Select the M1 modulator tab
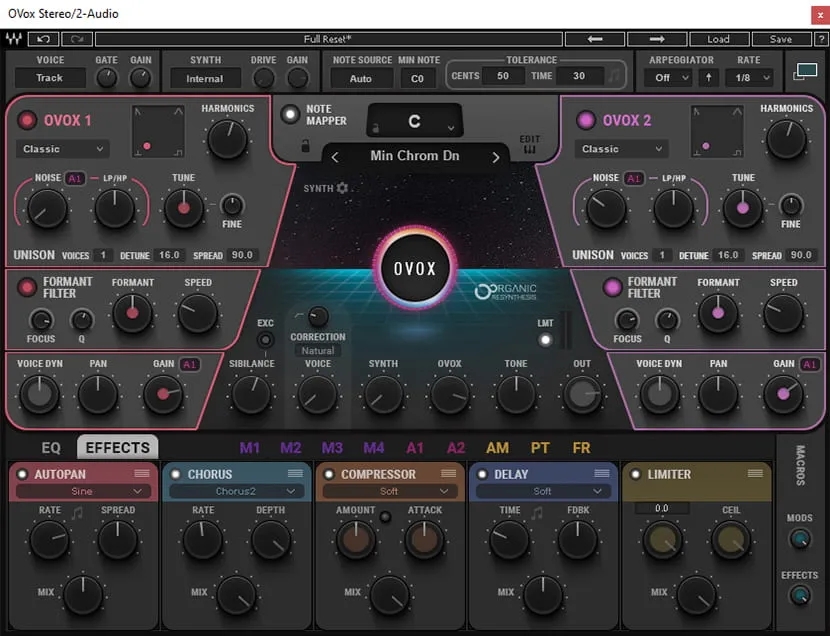830x636 pixels. tap(249, 448)
